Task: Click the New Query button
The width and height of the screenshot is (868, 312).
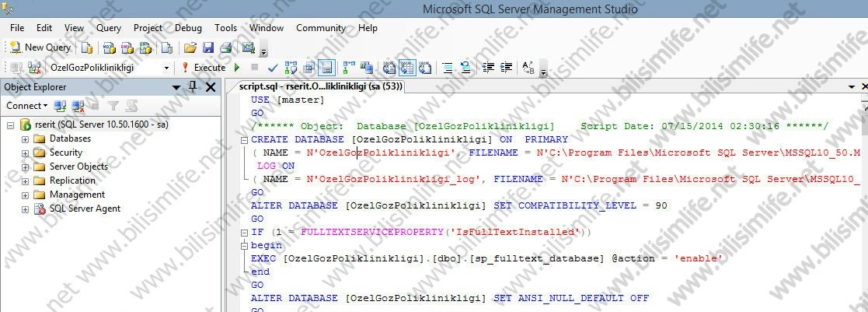Action: pyautogui.click(x=40, y=47)
